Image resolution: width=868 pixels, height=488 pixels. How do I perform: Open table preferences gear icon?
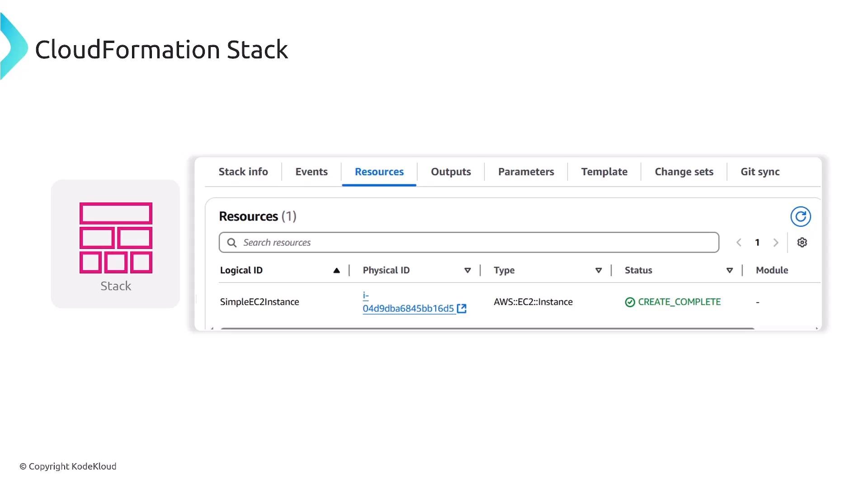[x=802, y=243]
